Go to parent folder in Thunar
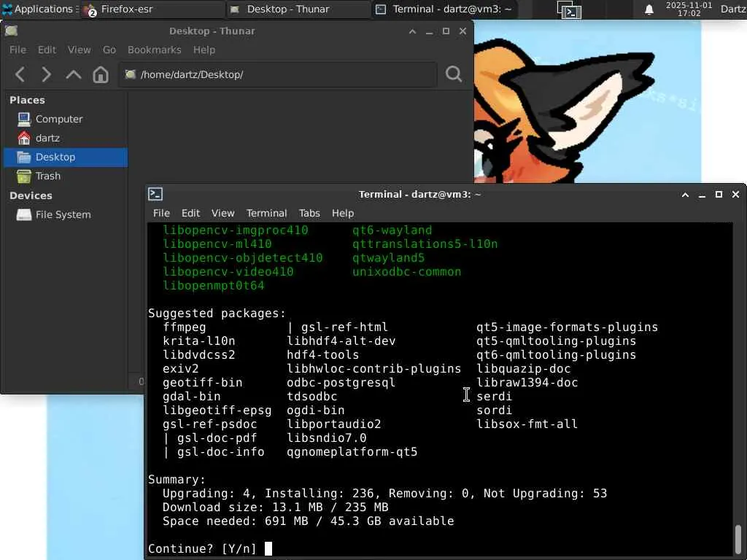 click(74, 74)
